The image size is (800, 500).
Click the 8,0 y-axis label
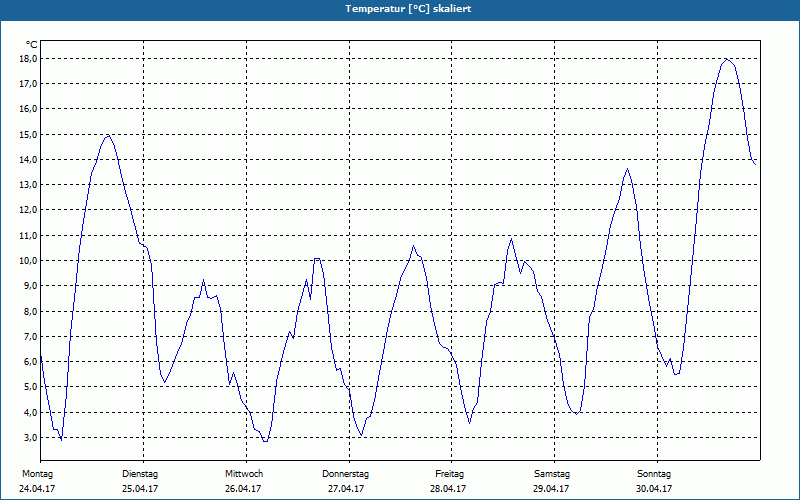[x=30, y=311]
